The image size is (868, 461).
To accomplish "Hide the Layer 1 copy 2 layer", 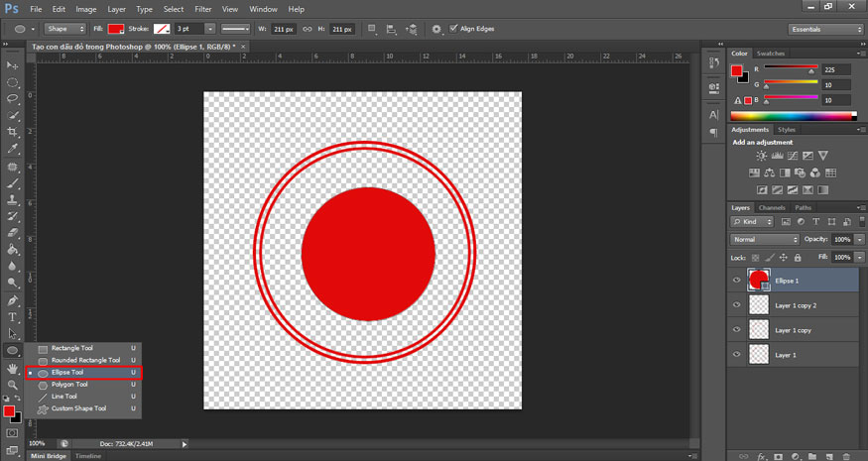I will point(737,305).
